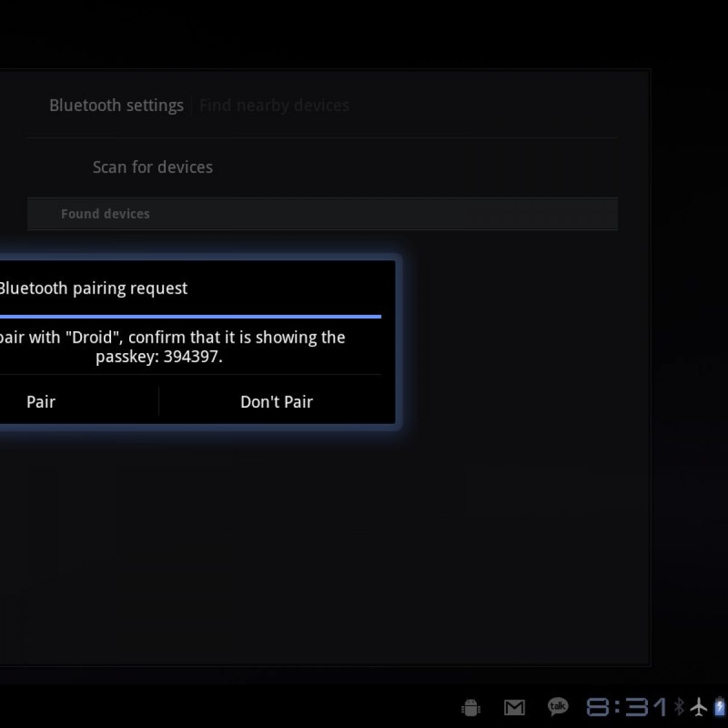Screen dimensions: 728x728
Task: Tap empty found devices list below dialog
Action: pyautogui.click(x=303, y=546)
